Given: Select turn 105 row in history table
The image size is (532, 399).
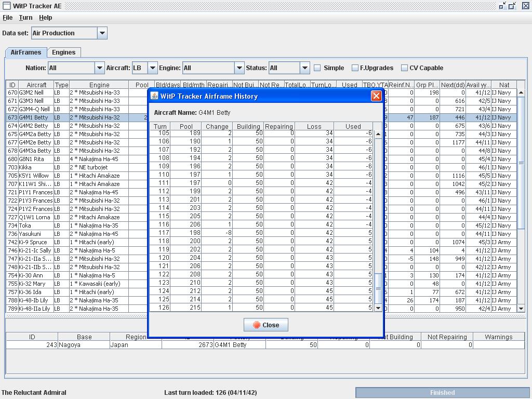Looking at the screenshot, I should click(x=261, y=133).
